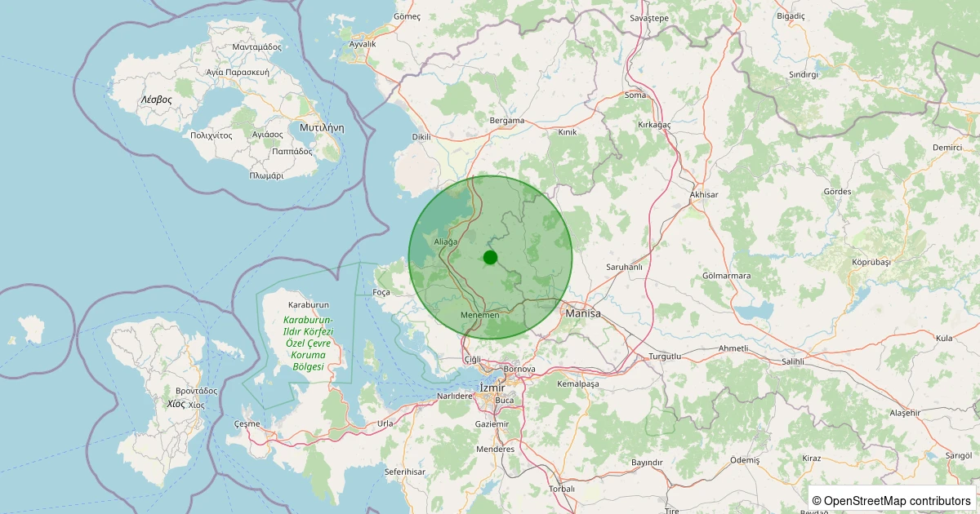
Task: Click the Menemen town label
Action: (x=479, y=316)
